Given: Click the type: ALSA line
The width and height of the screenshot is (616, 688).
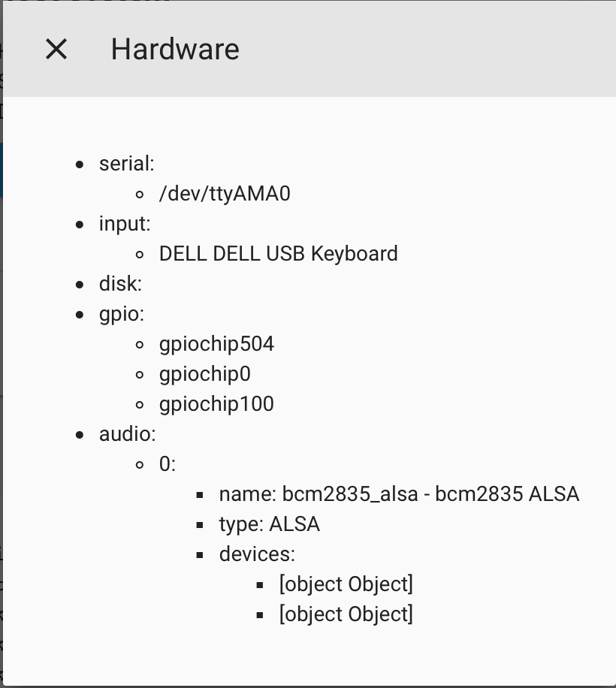Looking at the screenshot, I should pos(269,524).
